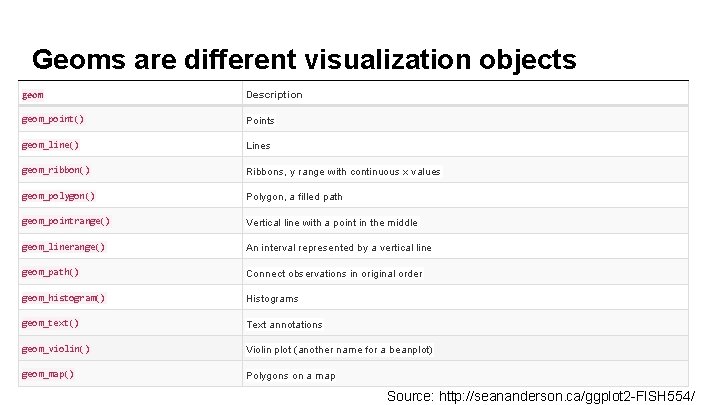
Task: Click the geom_map() cell
Action: coord(47,374)
